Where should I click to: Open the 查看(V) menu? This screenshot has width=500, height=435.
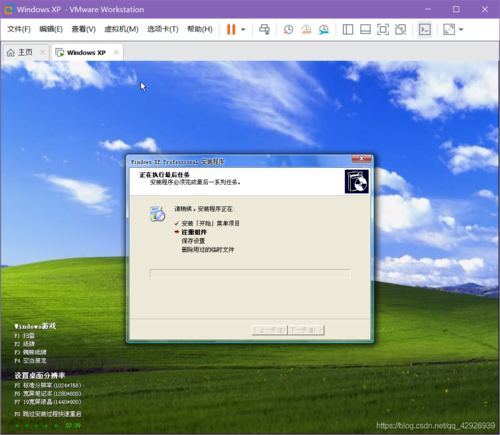pyautogui.click(x=83, y=29)
